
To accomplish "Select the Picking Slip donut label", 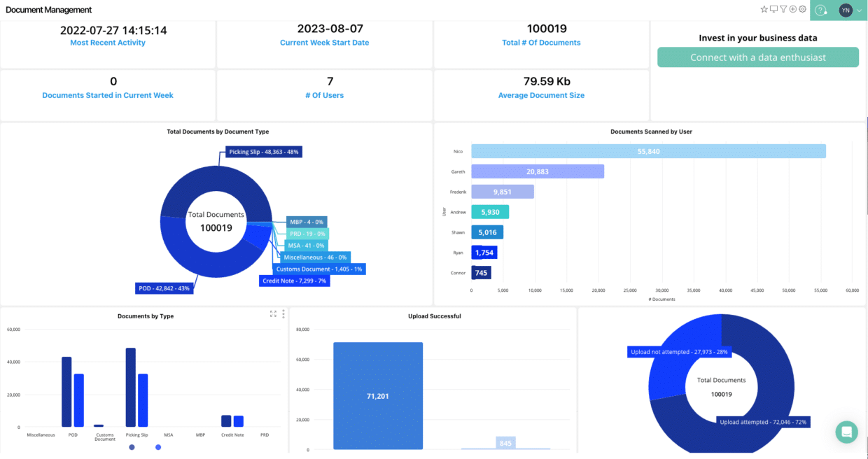I will (264, 152).
